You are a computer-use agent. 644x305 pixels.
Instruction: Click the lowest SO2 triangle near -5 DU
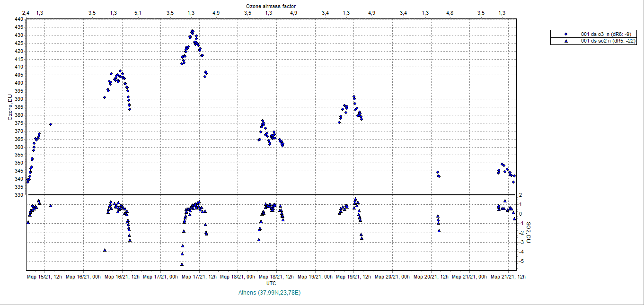point(182,264)
